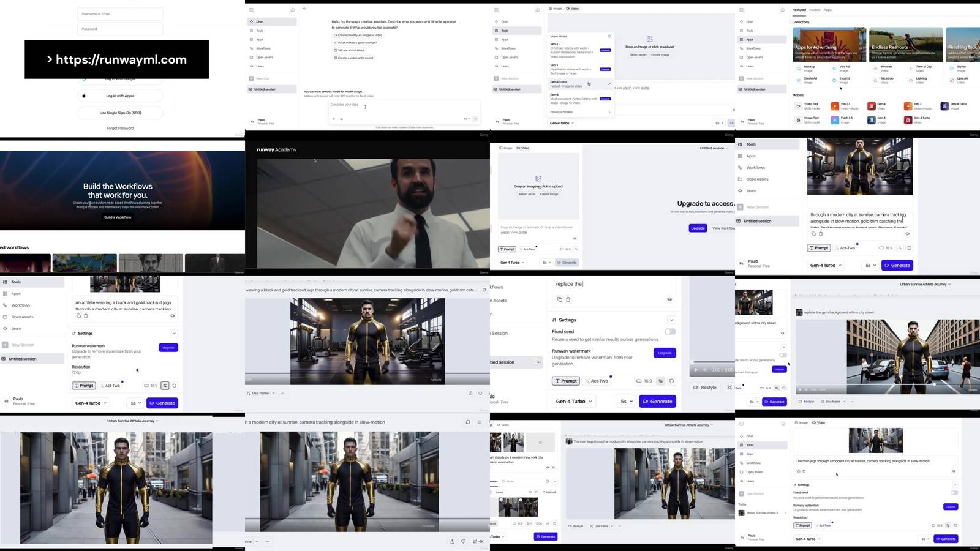This screenshot has height=551, width=980.
Task: Toggle Fixed seed under 'The man jogs' prompt settings
Action: point(954,492)
